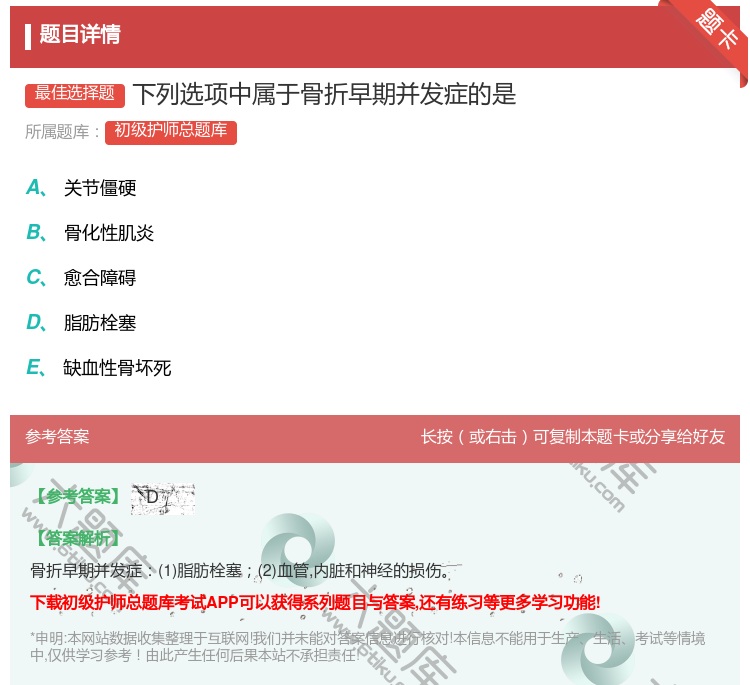Viewport: 750px width, 685px height.
Task: Click the question text 下列选项中属于骨折早期并发症的是
Action: point(325,94)
